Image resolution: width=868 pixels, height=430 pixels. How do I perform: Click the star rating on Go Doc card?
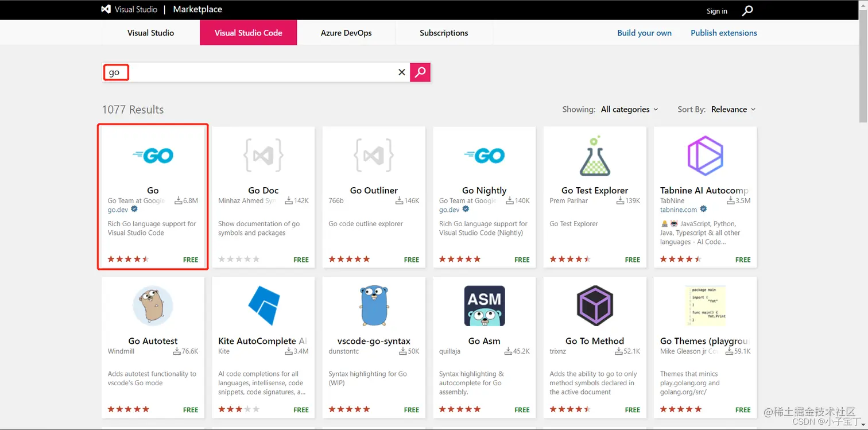(239, 259)
